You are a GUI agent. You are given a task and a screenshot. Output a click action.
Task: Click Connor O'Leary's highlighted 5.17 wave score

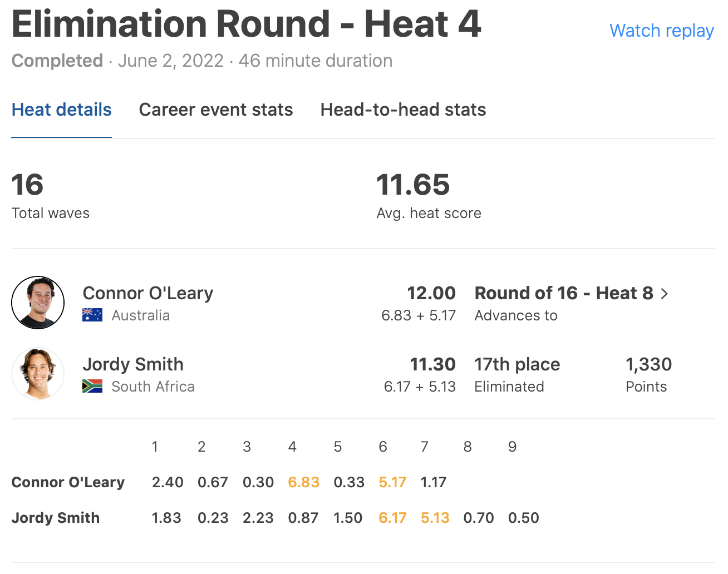[x=392, y=482]
